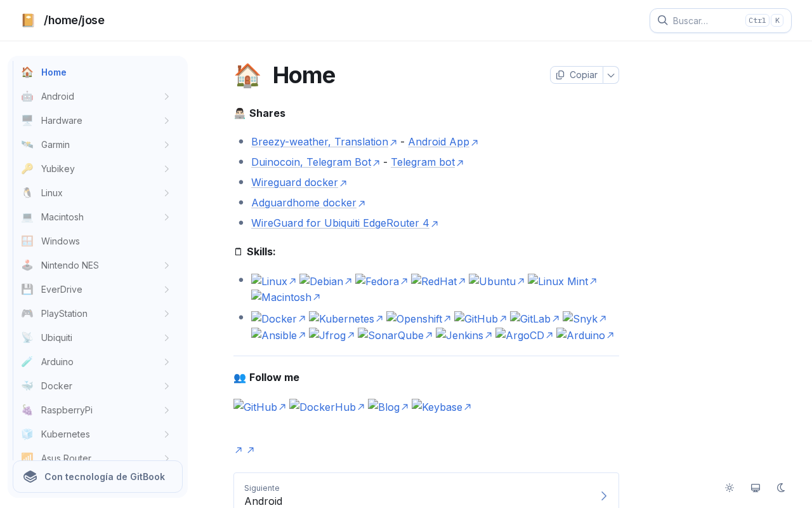
Task: Open the Wireguard docker link
Action: coord(294,183)
